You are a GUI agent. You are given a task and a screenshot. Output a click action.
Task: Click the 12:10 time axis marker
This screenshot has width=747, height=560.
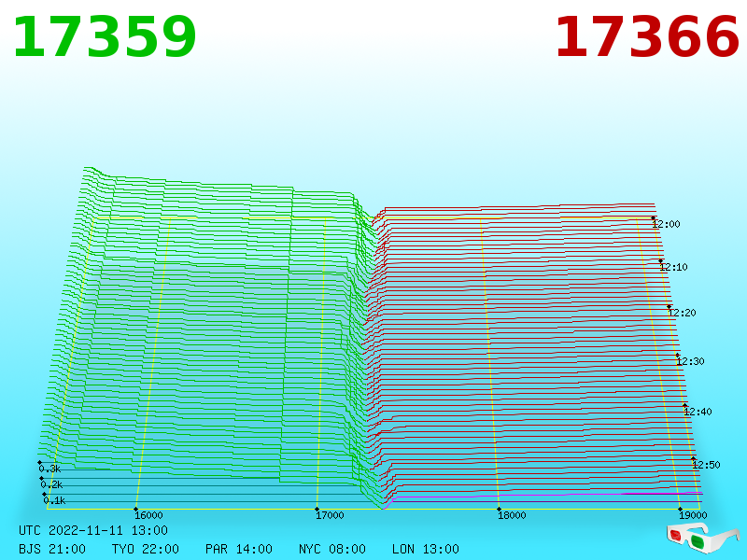point(673,267)
